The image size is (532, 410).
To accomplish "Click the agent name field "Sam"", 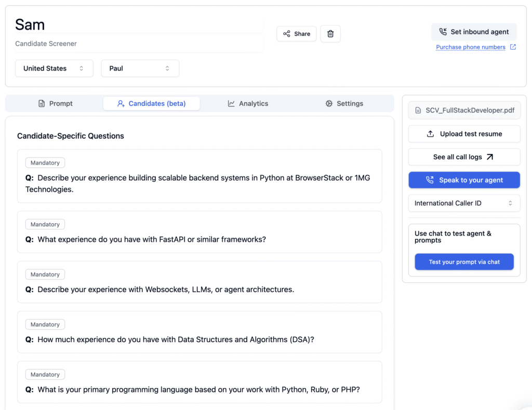I will (x=139, y=24).
